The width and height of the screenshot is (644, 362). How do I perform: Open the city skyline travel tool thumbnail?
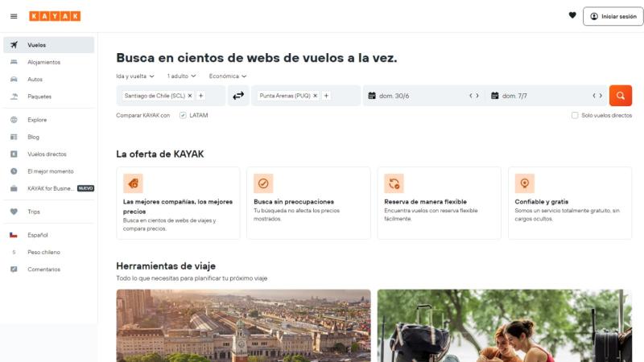tap(243, 325)
